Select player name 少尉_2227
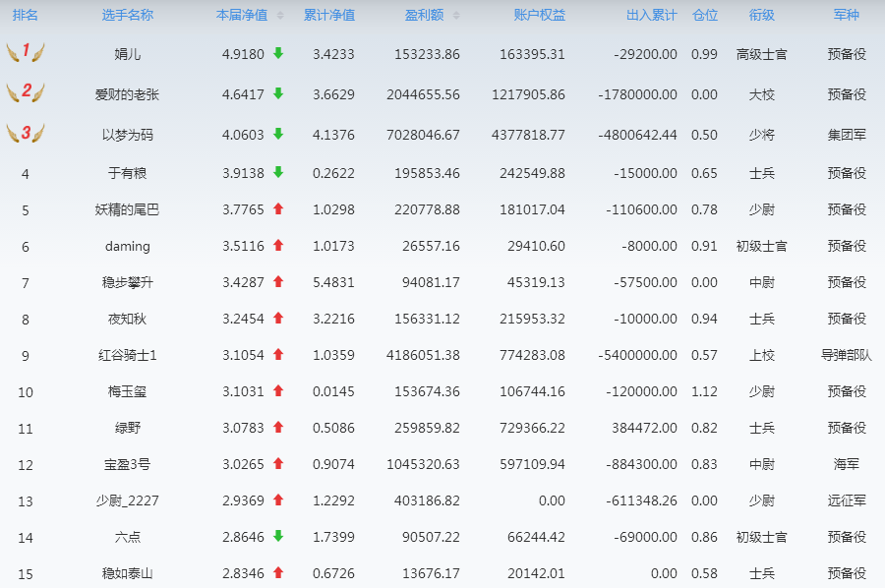 tap(128, 500)
